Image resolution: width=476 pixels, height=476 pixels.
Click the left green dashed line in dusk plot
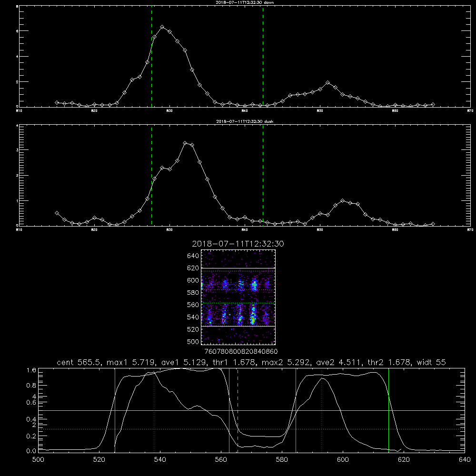pos(151,176)
